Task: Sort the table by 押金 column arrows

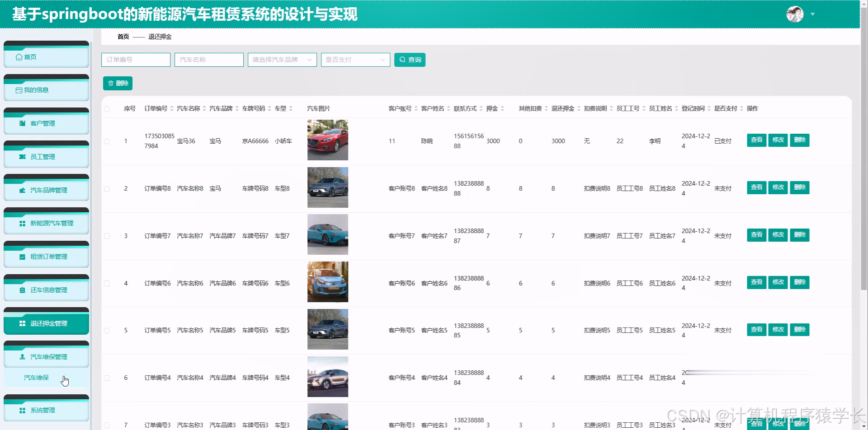Action: click(x=503, y=108)
